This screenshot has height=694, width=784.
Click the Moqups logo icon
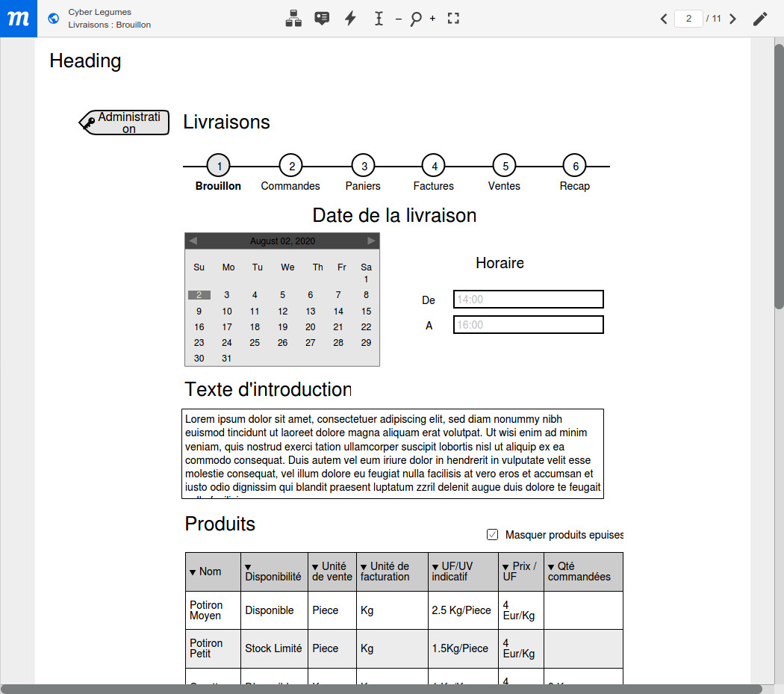click(18, 19)
